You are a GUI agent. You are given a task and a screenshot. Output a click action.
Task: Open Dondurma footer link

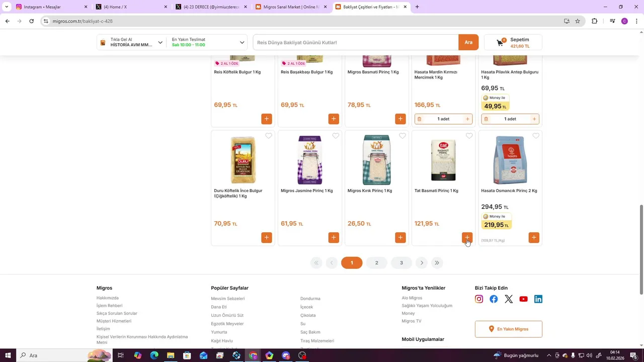(x=310, y=299)
